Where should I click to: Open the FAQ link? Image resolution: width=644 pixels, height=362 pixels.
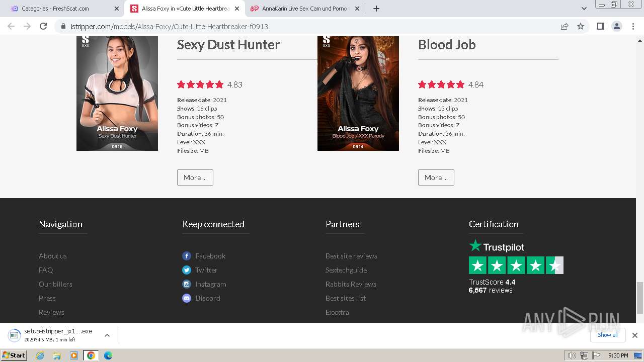click(46, 270)
